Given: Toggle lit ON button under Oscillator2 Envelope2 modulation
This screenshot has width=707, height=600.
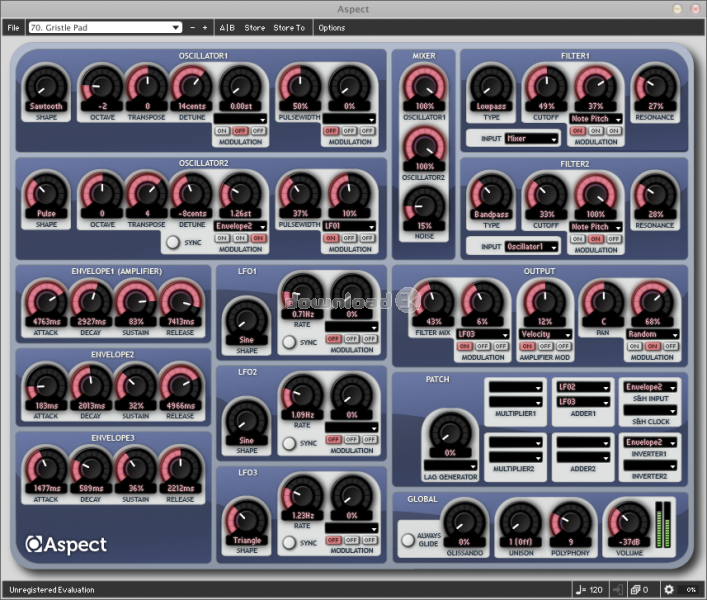Looking at the screenshot, I should point(258,238).
